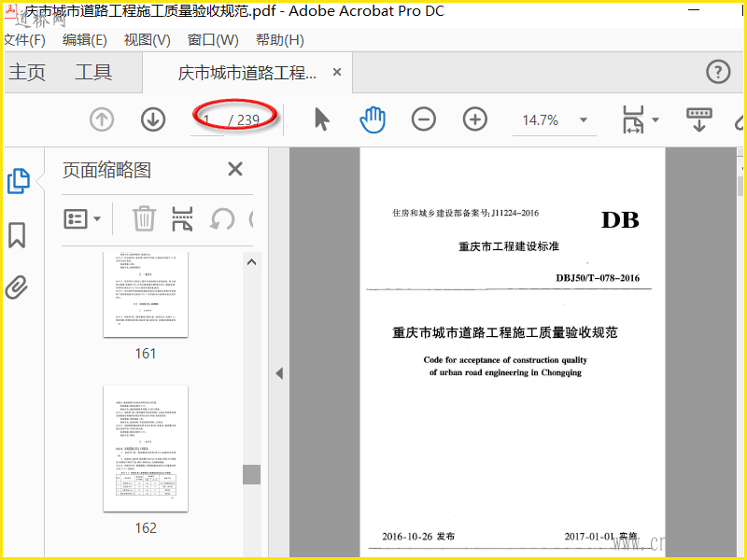Image resolution: width=747 pixels, height=560 pixels.
Task: Click the page label 162
Action: 146,528
